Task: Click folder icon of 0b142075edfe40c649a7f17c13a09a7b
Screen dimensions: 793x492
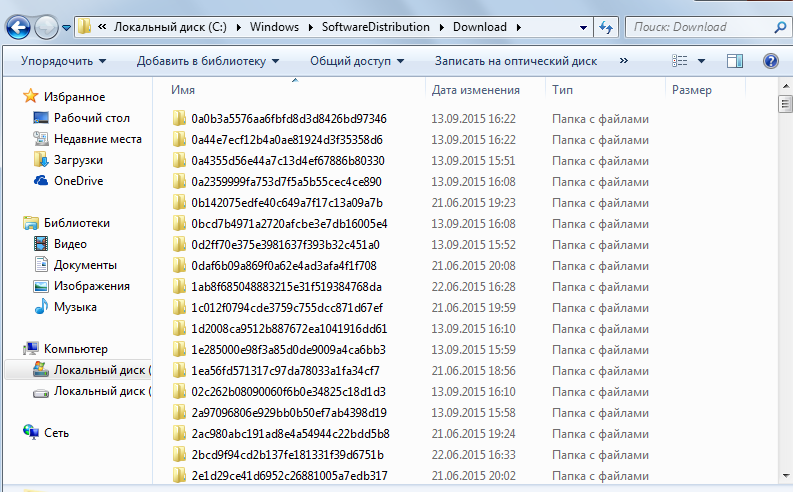Action: pyautogui.click(x=179, y=202)
